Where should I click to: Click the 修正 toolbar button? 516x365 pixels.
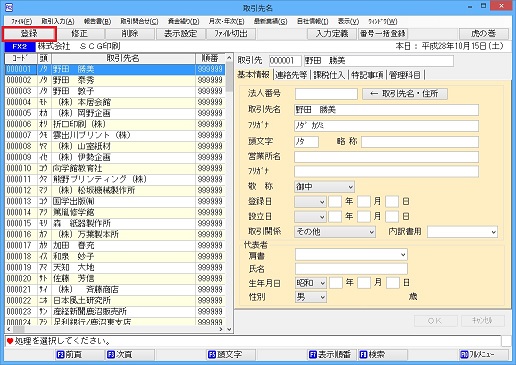pos(80,34)
